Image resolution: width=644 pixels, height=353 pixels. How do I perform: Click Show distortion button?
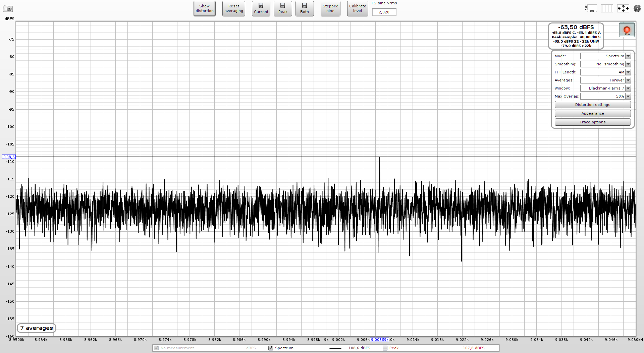(x=205, y=8)
